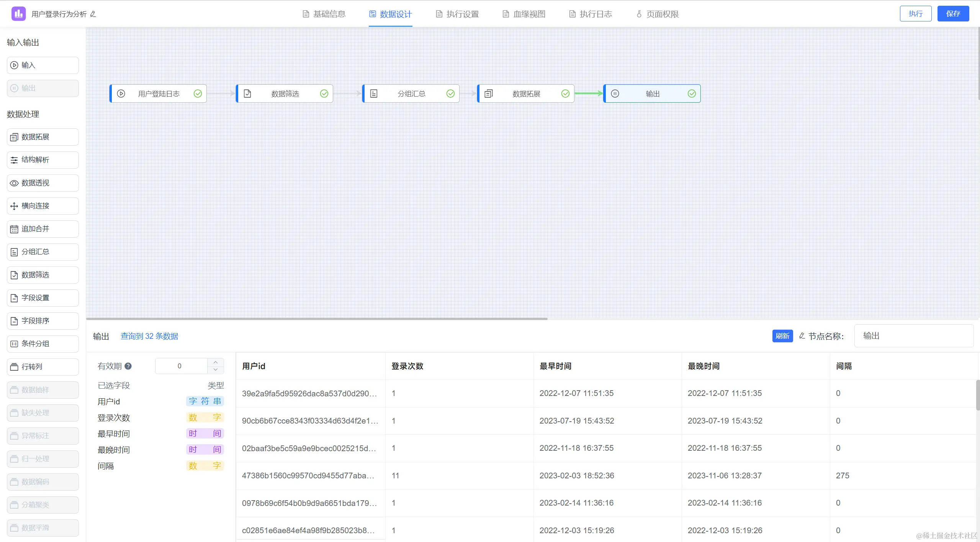Click the 字符串 type tag for 用户id
The height and width of the screenshot is (542, 980).
pyautogui.click(x=205, y=401)
